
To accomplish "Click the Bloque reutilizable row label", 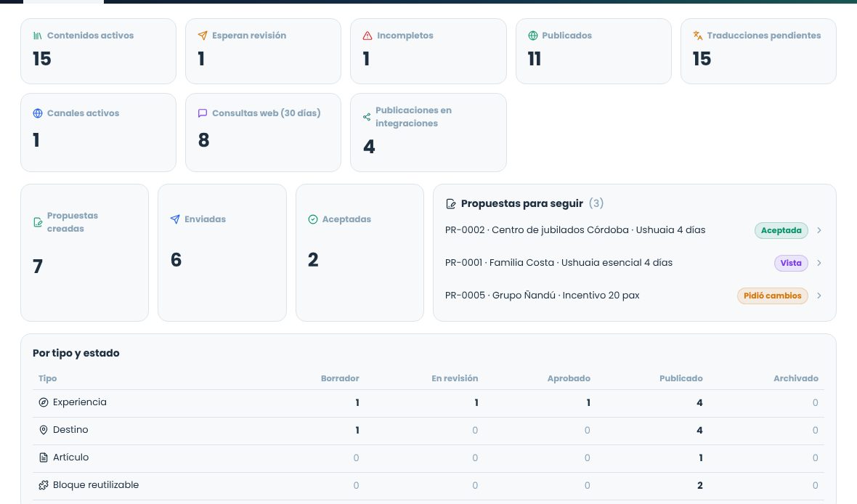I will click(x=96, y=485).
